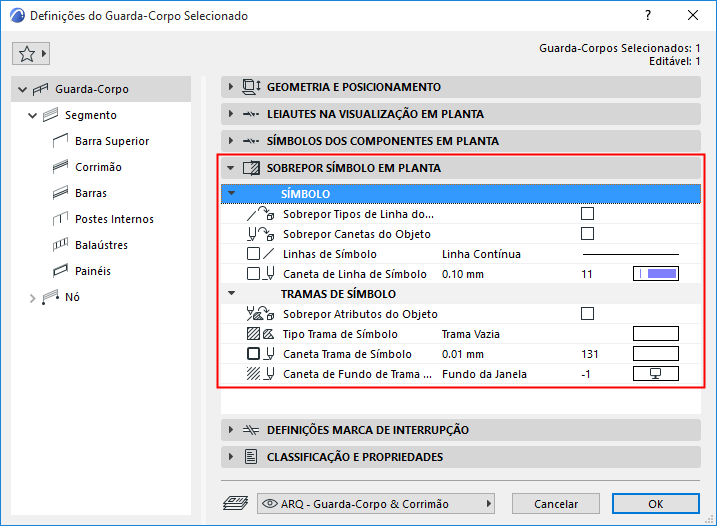This screenshot has height=526, width=717.
Task: Open the Caneta Trama de Símbolo pen swatch
Action: pos(656,354)
